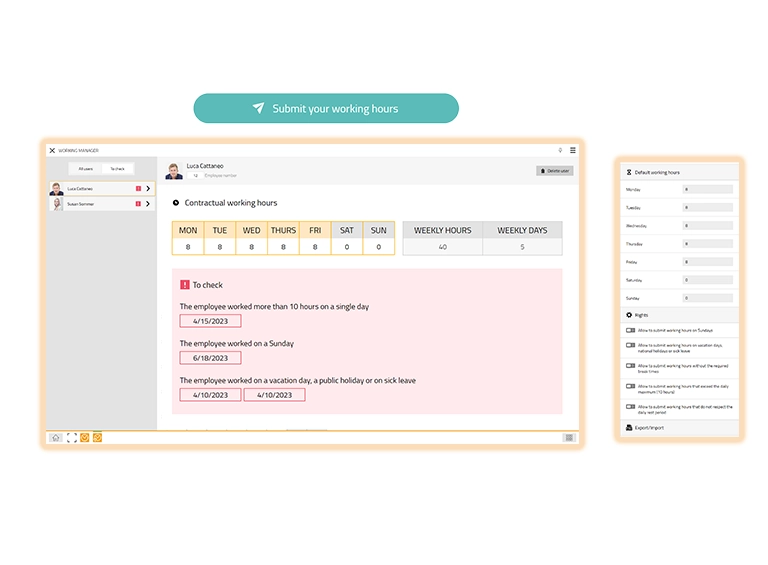Click the home icon in the bottom bar
768x565 pixels.
(x=56, y=438)
